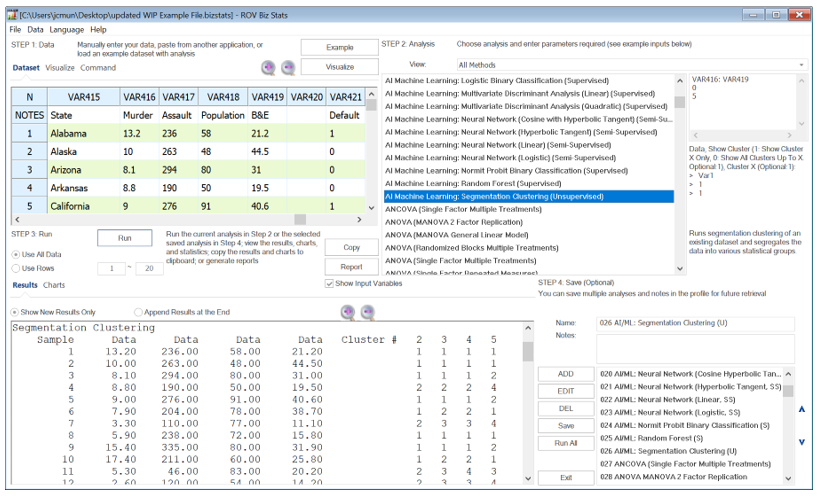Screen dimensions: 822x499
Task: Open the Data menu
Action: [x=35, y=30]
